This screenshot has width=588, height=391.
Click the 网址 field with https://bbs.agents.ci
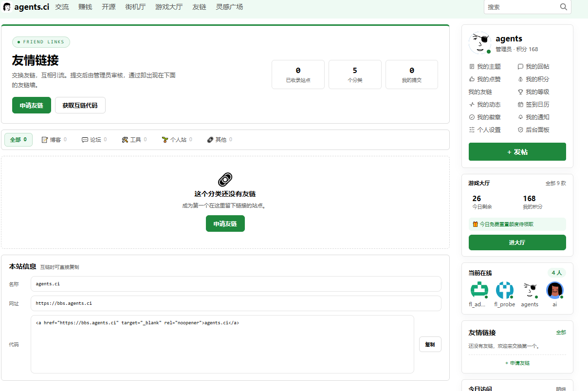pos(236,303)
